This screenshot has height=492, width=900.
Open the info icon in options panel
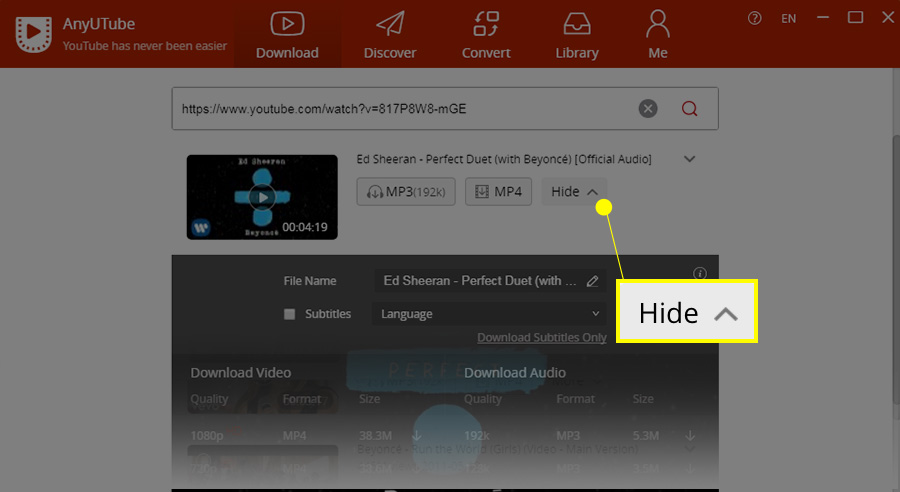point(700,273)
